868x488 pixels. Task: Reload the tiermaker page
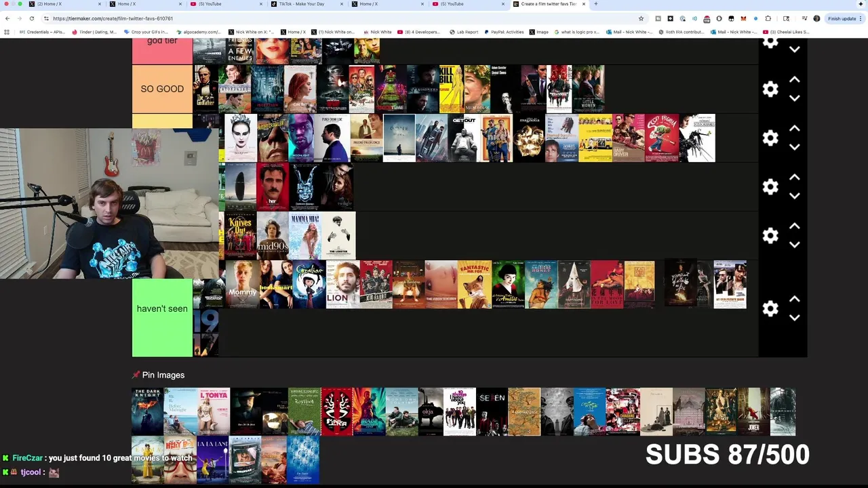click(31, 18)
